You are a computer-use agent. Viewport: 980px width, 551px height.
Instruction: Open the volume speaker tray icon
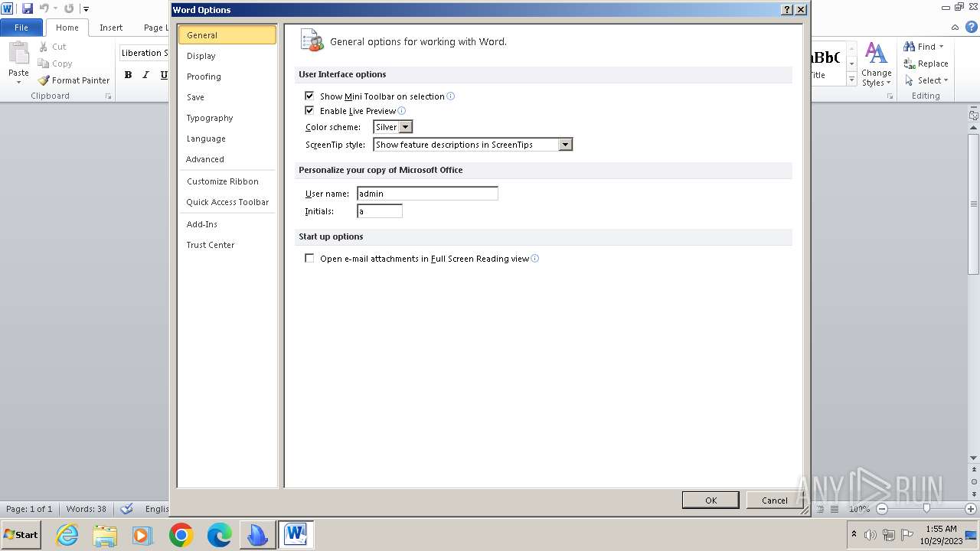[871, 535]
